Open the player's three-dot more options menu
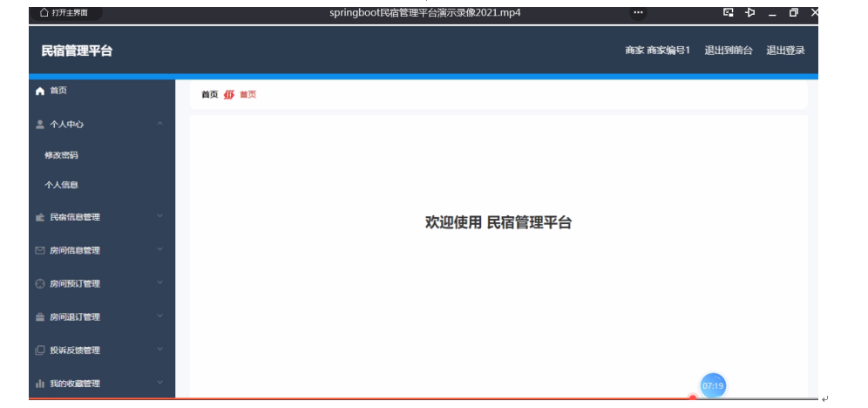868x408 pixels. (x=638, y=13)
